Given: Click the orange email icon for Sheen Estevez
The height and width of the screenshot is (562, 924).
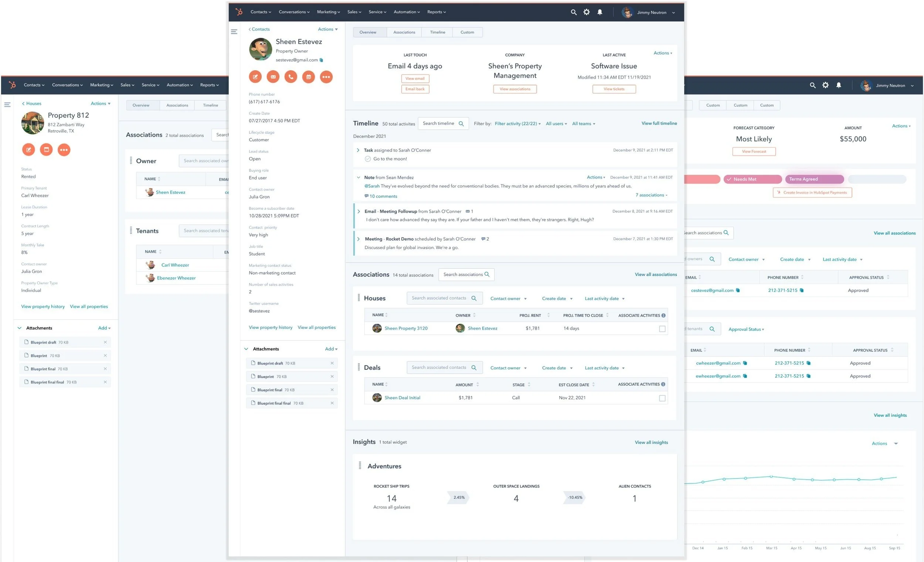Looking at the screenshot, I should point(273,77).
